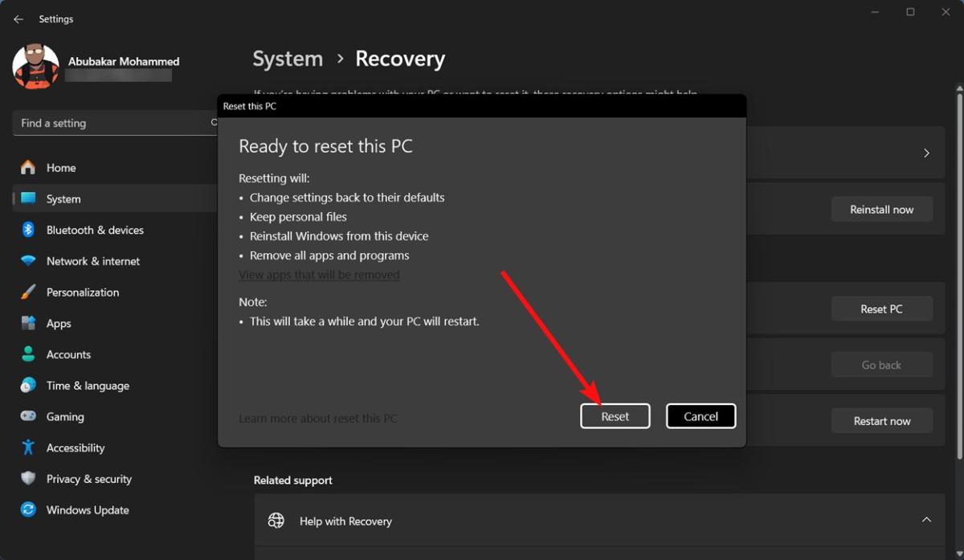Image resolution: width=964 pixels, height=560 pixels.
Task: Cancel the Reset this PC dialog
Action: pos(700,415)
